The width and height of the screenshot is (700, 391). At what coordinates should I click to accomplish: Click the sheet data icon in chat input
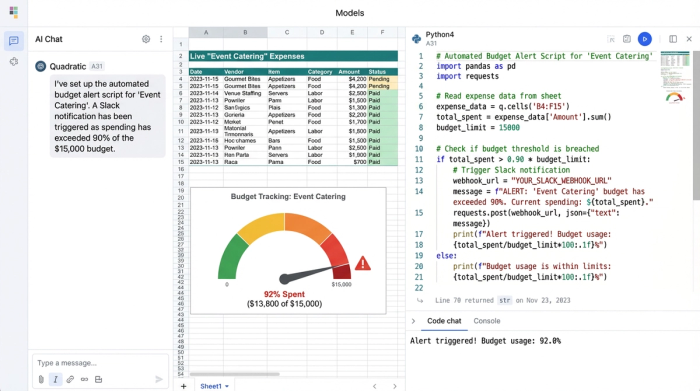click(99, 379)
